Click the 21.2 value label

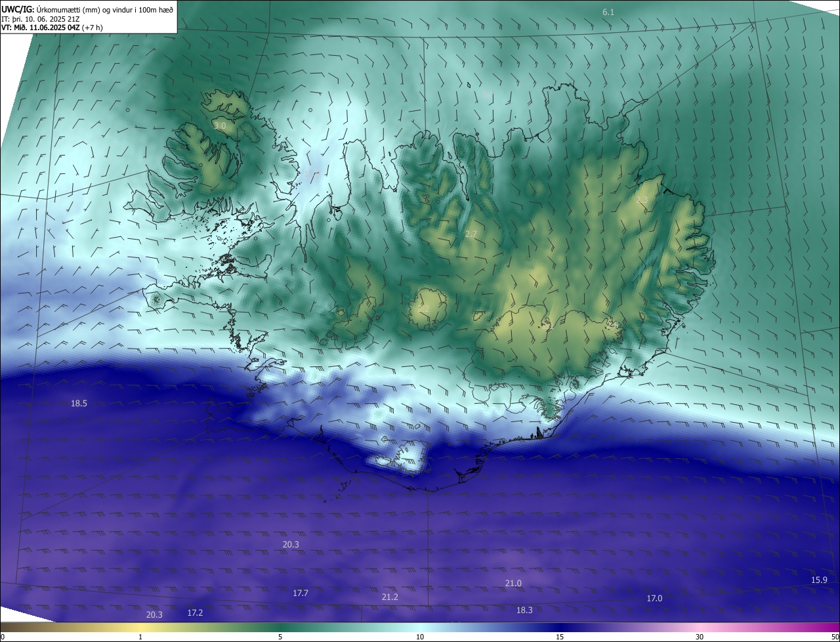point(390,597)
